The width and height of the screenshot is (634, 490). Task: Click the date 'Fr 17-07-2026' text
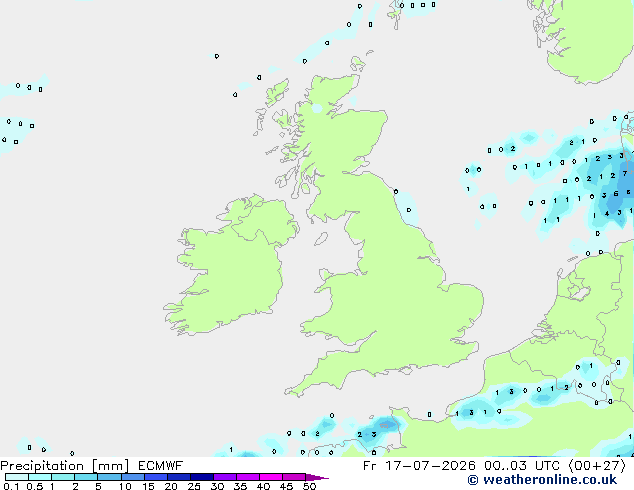click(x=419, y=466)
